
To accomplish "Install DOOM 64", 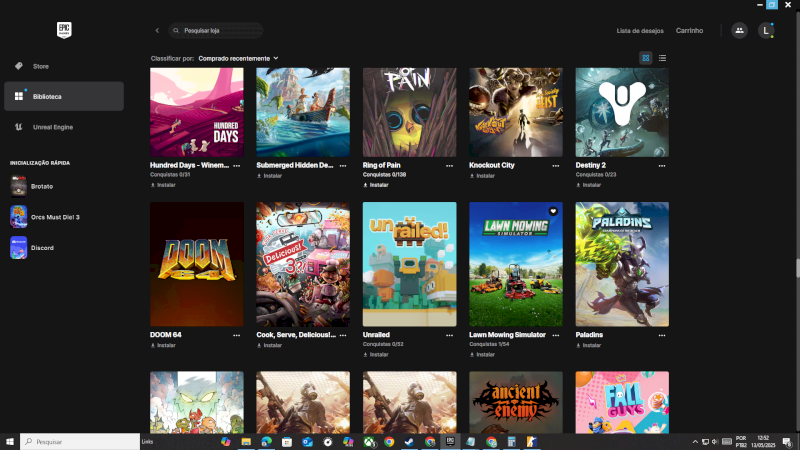I will pos(163,345).
